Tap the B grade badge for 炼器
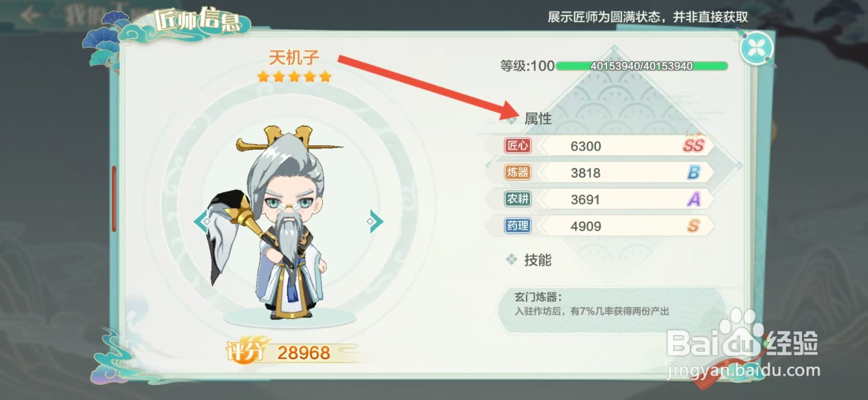Viewport: 868px width, 400px height. pyautogui.click(x=694, y=172)
